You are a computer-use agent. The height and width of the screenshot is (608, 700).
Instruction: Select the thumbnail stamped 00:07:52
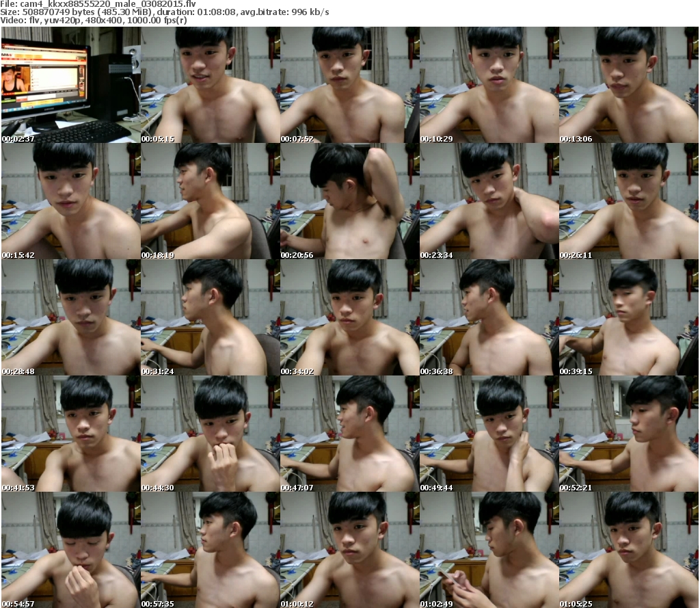tap(349, 85)
